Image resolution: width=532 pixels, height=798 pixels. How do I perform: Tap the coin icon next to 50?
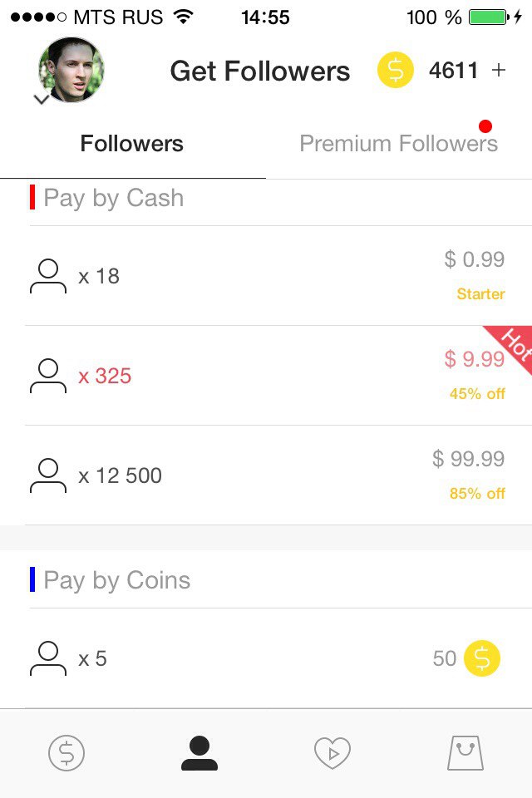pyautogui.click(x=482, y=658)
